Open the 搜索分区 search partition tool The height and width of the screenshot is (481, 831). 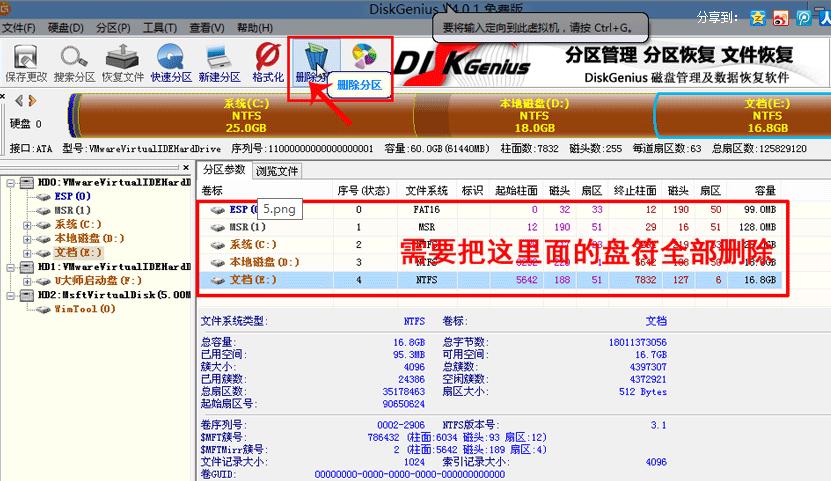(x=74, y=63)
